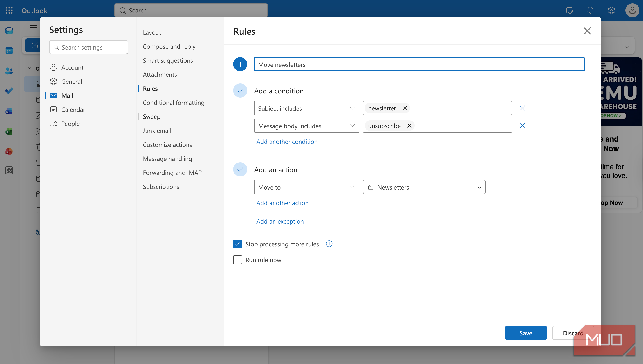The width and height of the screenshot is (643, 364).
Task: Open Sweep settings
Action: (x=151, y=117)
